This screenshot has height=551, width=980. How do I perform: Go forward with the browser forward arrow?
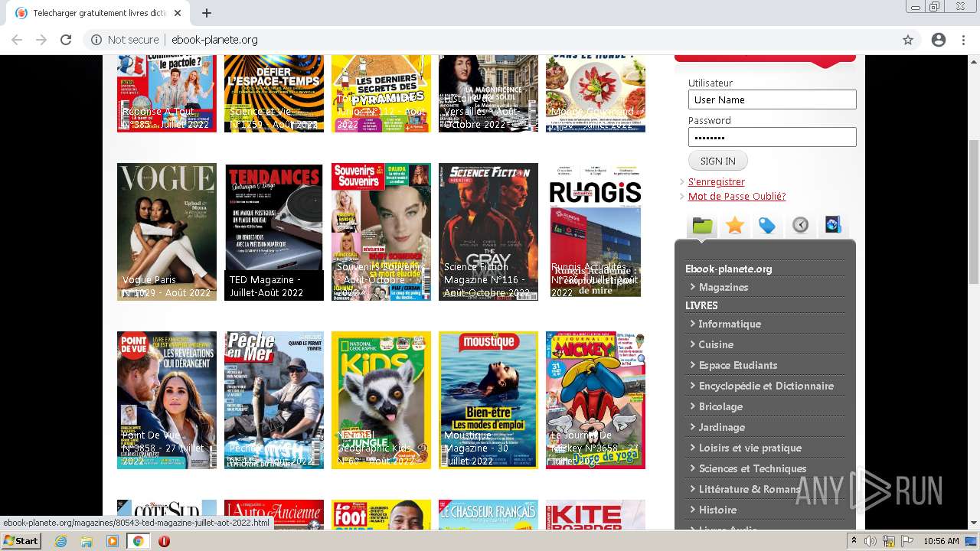41,40
